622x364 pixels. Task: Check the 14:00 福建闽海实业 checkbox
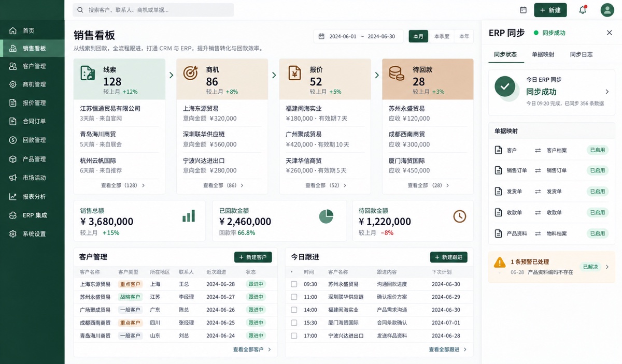(294, 310)
